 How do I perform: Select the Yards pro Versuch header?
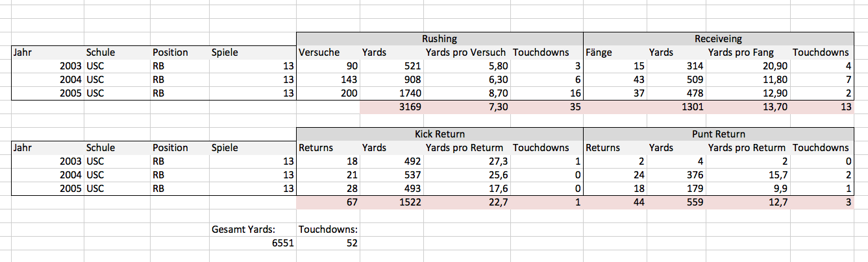467,52
